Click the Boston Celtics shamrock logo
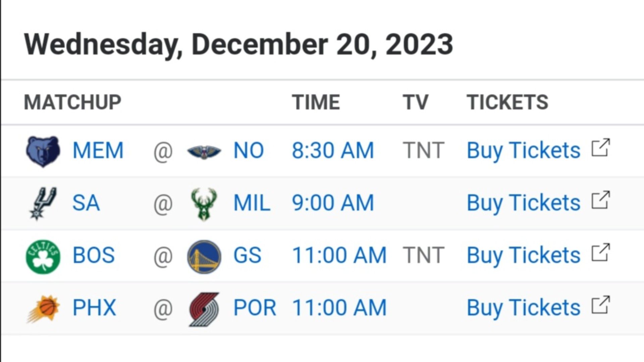Screen dimensions: 644x362 coord(43,256)
